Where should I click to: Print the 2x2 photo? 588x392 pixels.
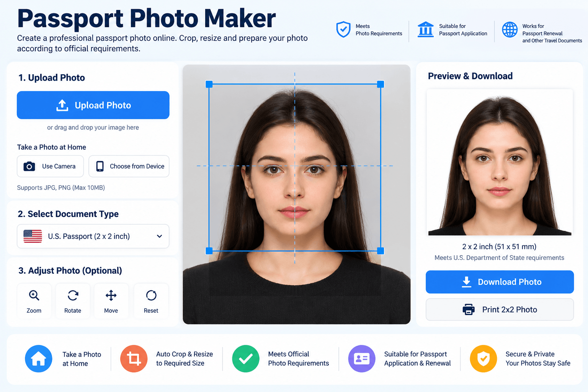click(x=500, y=309)
